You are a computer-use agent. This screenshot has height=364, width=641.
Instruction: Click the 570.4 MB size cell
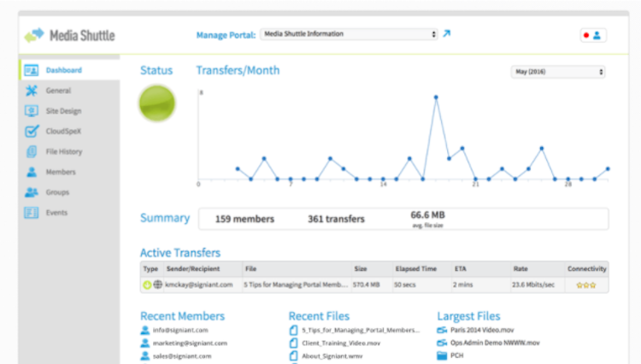point(367,285)
